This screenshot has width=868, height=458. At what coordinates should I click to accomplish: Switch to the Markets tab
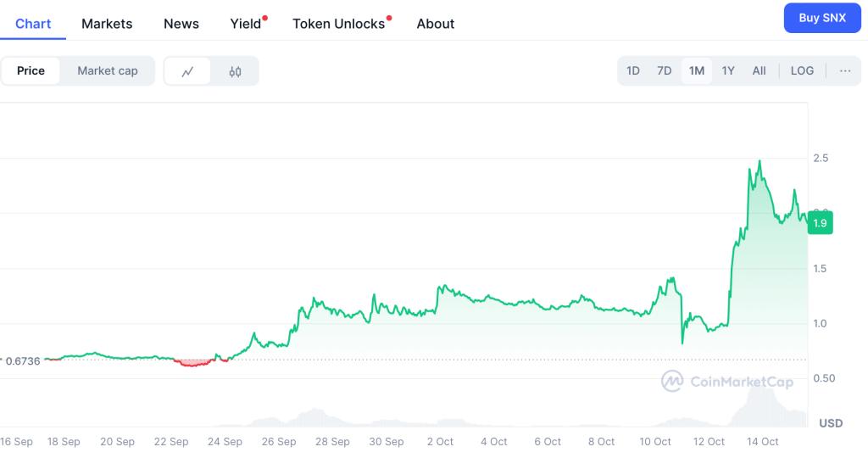(x=107, y=24)
